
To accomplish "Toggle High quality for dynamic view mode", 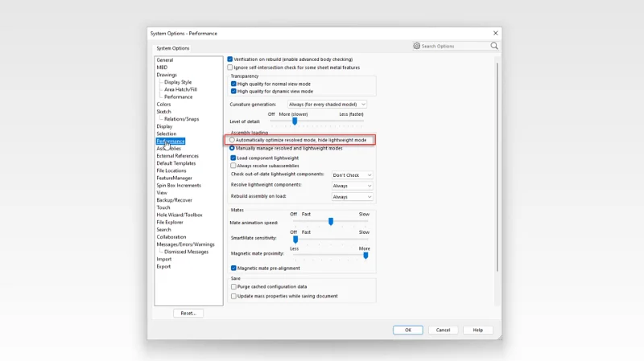I will 233,91.
